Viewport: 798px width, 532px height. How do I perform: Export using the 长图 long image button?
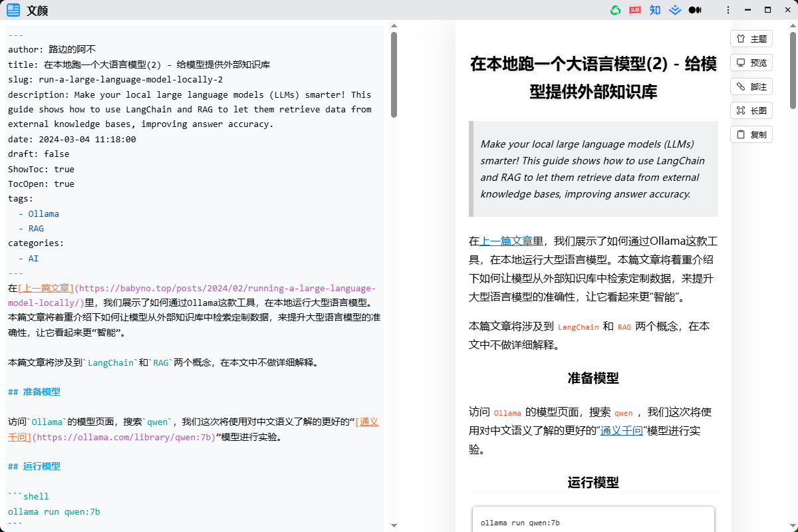click(751, 111)
